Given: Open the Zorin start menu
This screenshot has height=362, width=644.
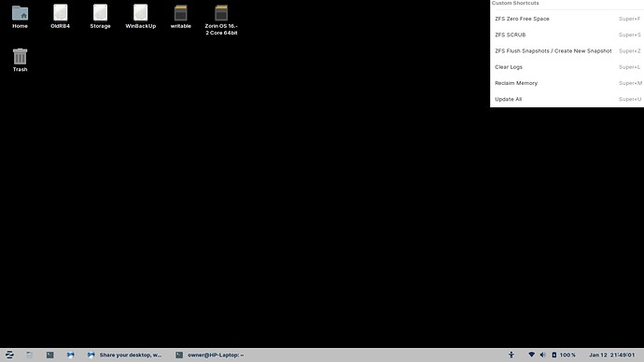Looking at the screenshot, I should 9,355.
